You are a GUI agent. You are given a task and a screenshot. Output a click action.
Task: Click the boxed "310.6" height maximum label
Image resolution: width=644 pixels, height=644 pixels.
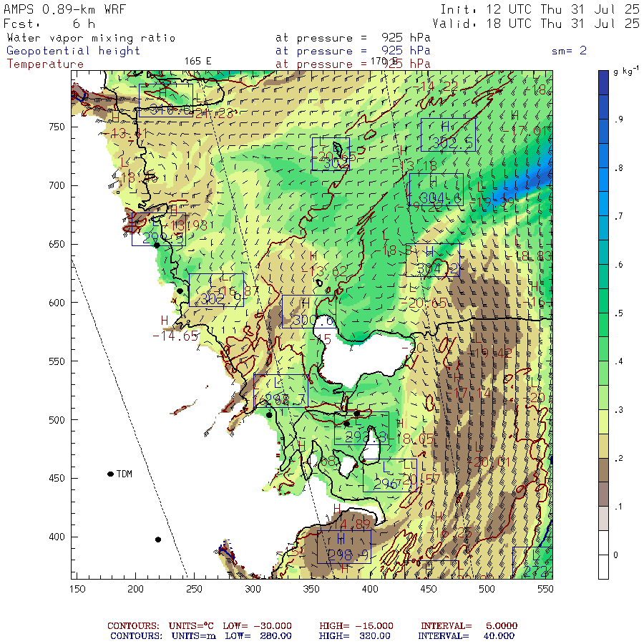coord(166,101)
